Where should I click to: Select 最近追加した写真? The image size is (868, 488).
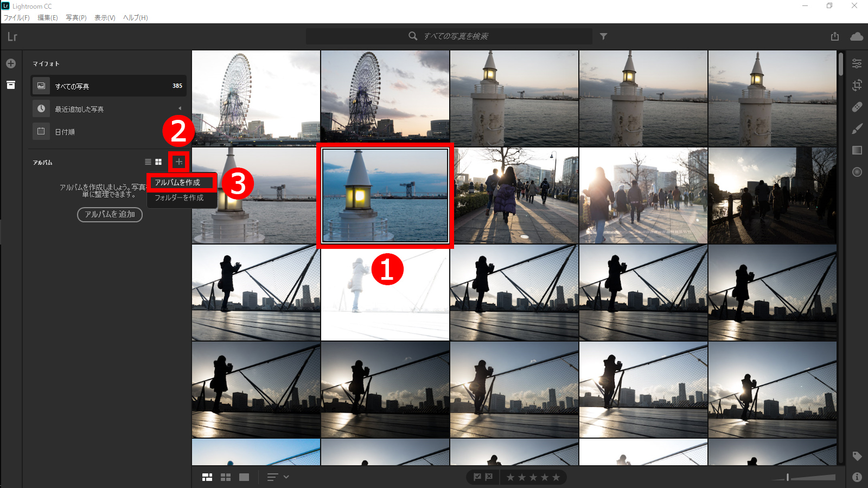point(108,108)
